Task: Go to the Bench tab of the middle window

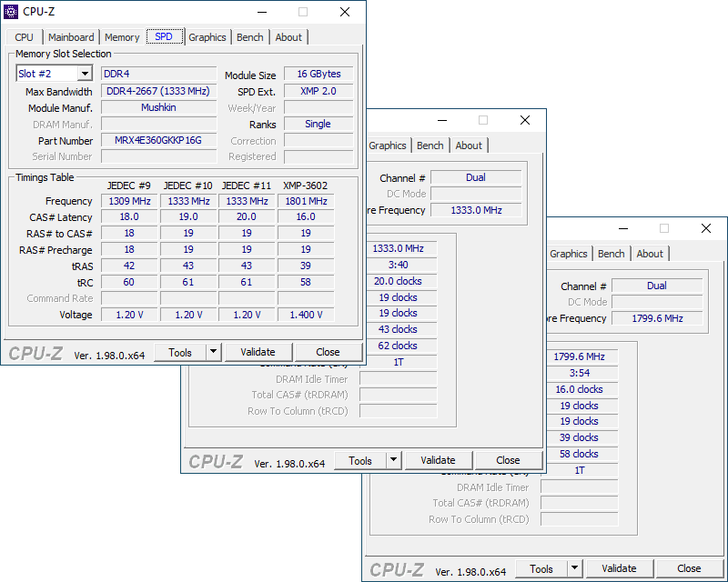Action: click(x=430, y=145)
